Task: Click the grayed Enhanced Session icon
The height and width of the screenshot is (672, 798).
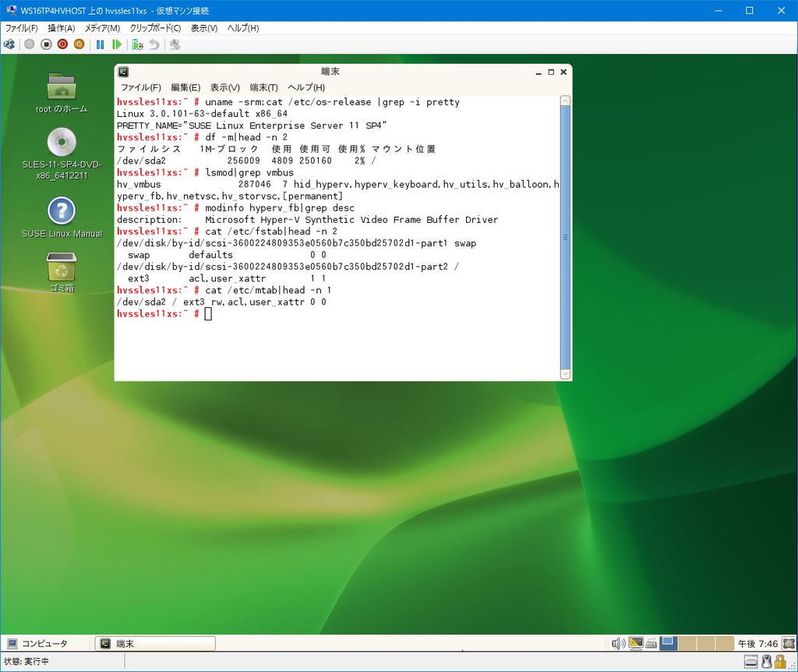Action: click(175, 44)
